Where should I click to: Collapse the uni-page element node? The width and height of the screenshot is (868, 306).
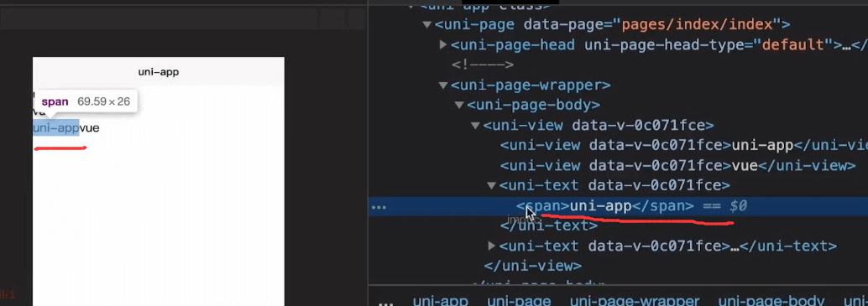point(426,24)
